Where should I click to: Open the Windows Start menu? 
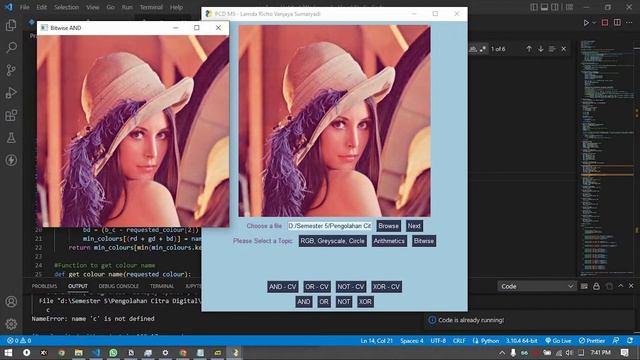[8, 352]
